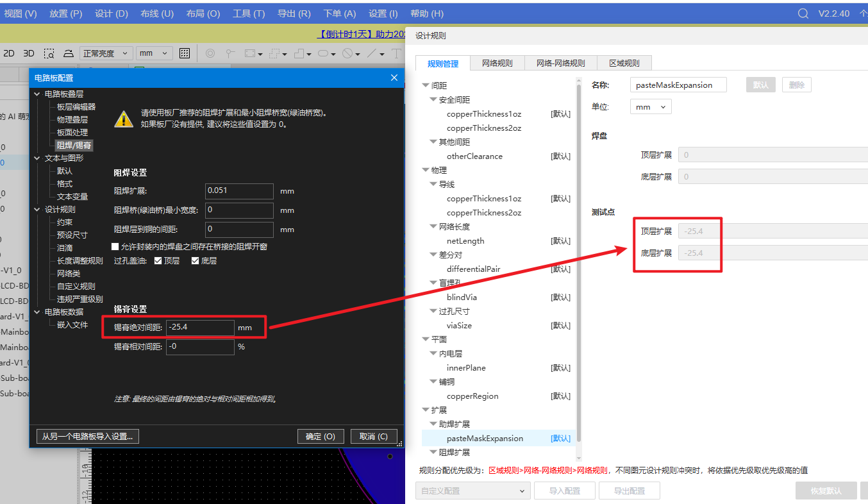Image resolution: width=868 pixels, height=504 pixels.
Task: Click 从另一个电路板导入设置 button
Action: pyautogui.click(x=87, y=437)
